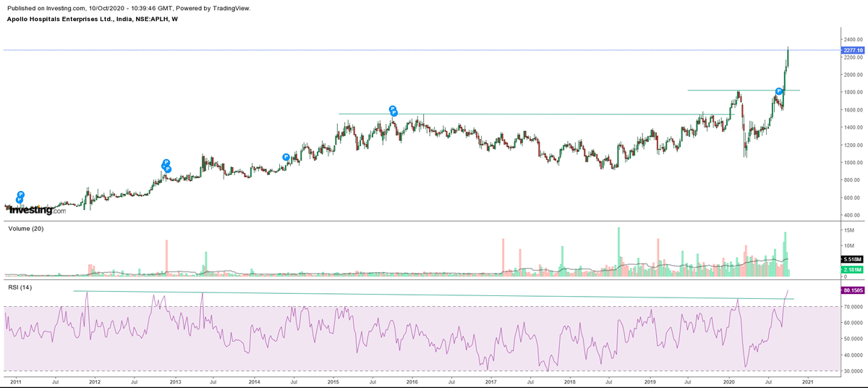
Task: Select the RSI value label 80.1505
Action: (854, 292)
